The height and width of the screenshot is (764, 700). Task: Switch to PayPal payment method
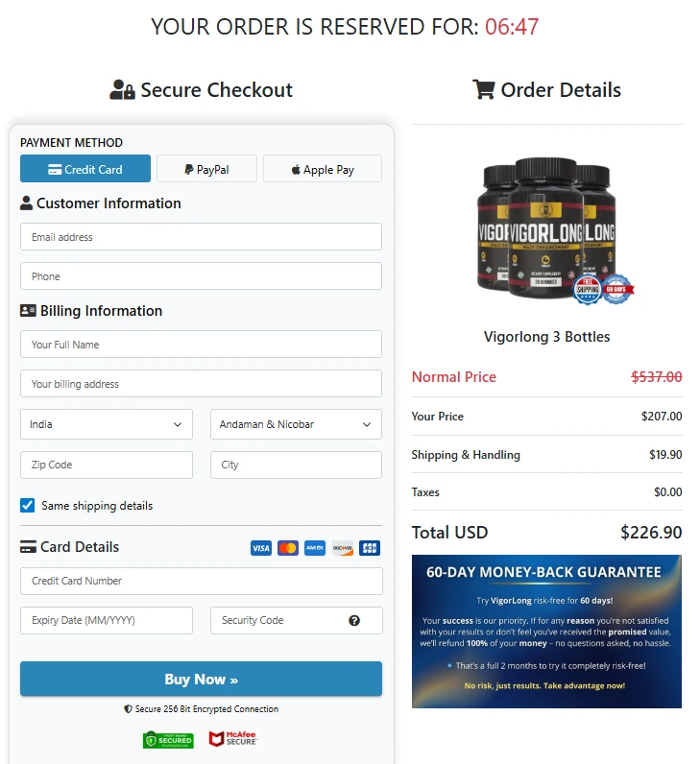point(206,169)
